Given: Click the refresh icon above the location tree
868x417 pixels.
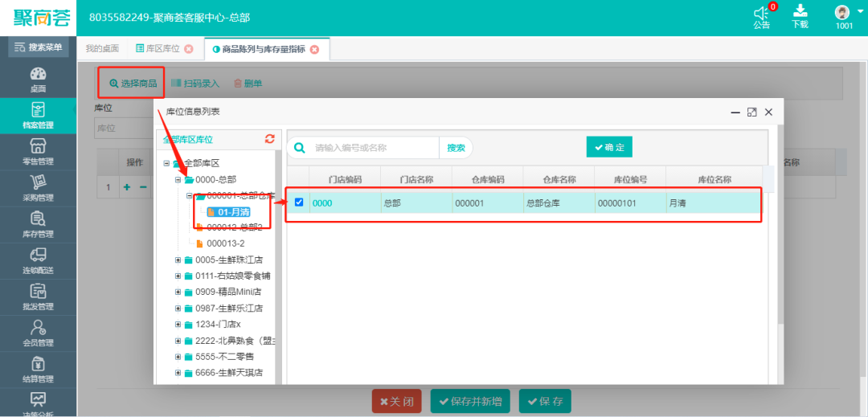Looking at the screenshot, I should pyautogui.click(x=270, y=139).
